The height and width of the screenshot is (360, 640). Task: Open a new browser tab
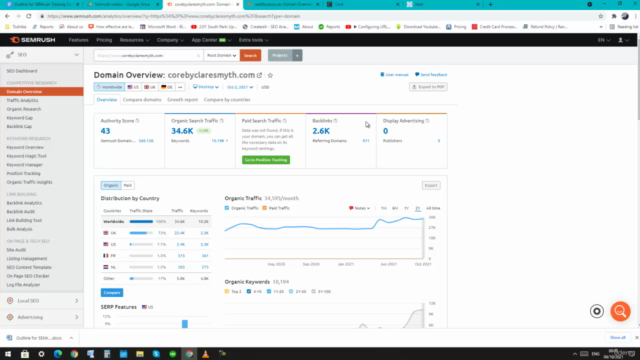click(x=490, y=4)
